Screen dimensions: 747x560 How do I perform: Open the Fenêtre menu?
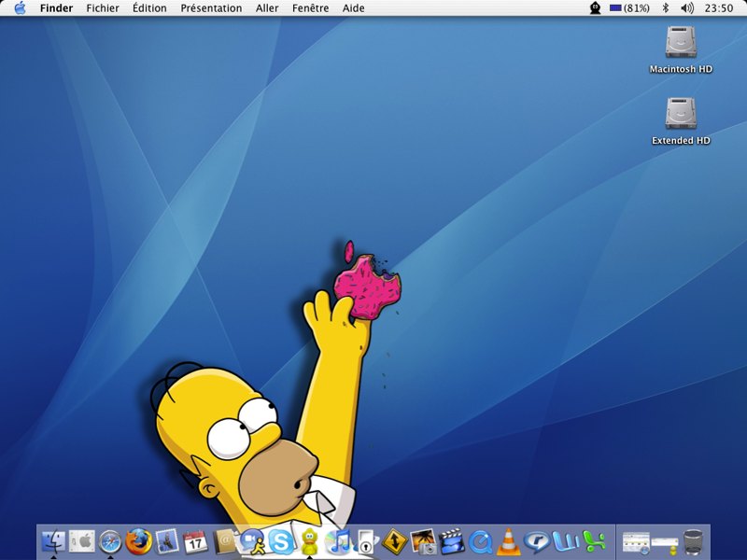tap(310, 8)
